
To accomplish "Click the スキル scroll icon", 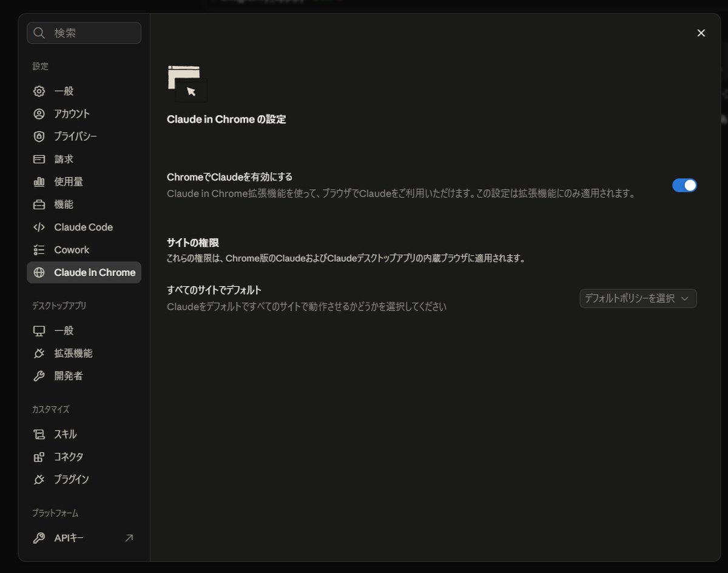I will [39, 434].
